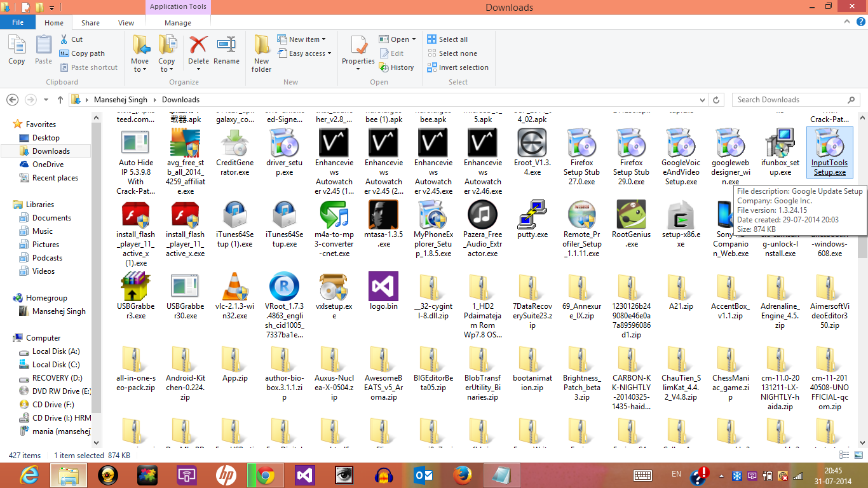The height and width of the screenshot is (488, 868).
Task: Go up one folder level with Up arrow
Action: pyautogui.click(x=60, y=100)
